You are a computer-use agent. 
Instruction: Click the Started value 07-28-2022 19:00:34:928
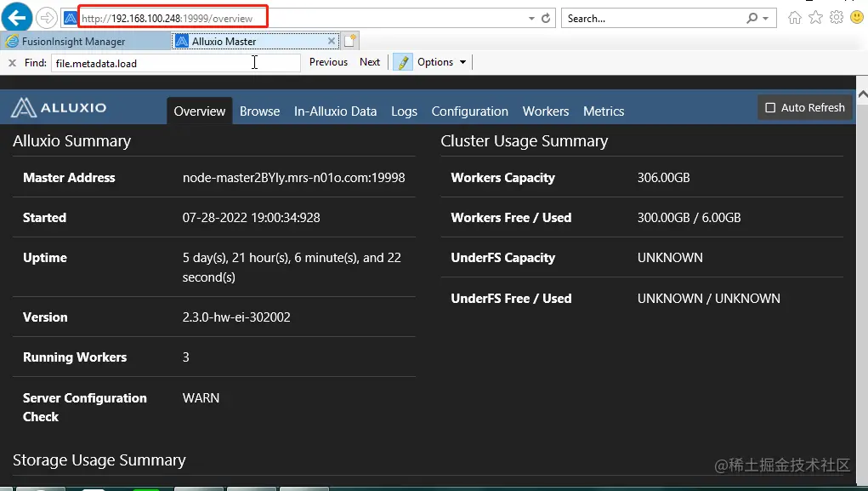tap(252, 217)
